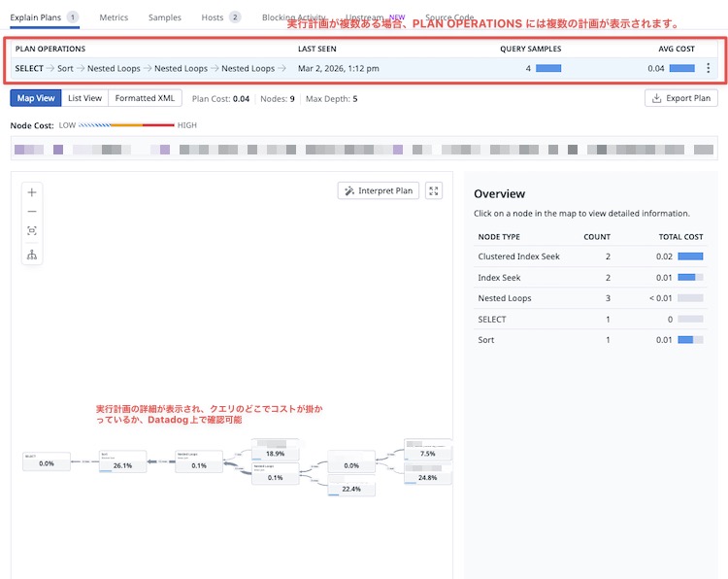Click the Max Depth: 5 label
728x579 pixels.
(332, 98)
